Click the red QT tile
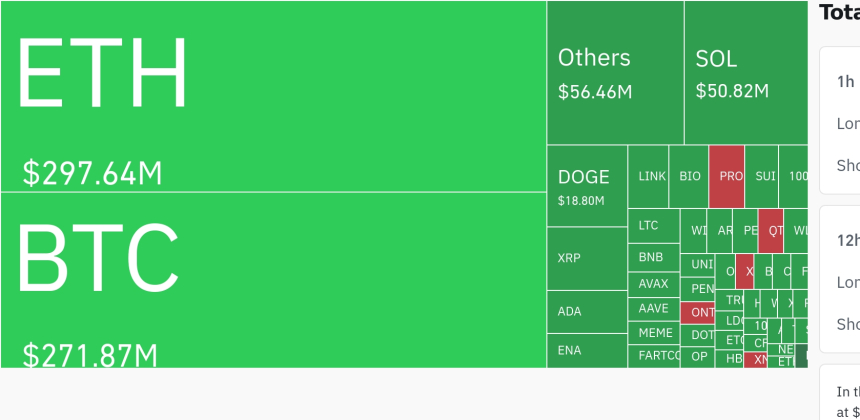Image resolution: width=860 pixels, height=420 pixels. [771, 230]
